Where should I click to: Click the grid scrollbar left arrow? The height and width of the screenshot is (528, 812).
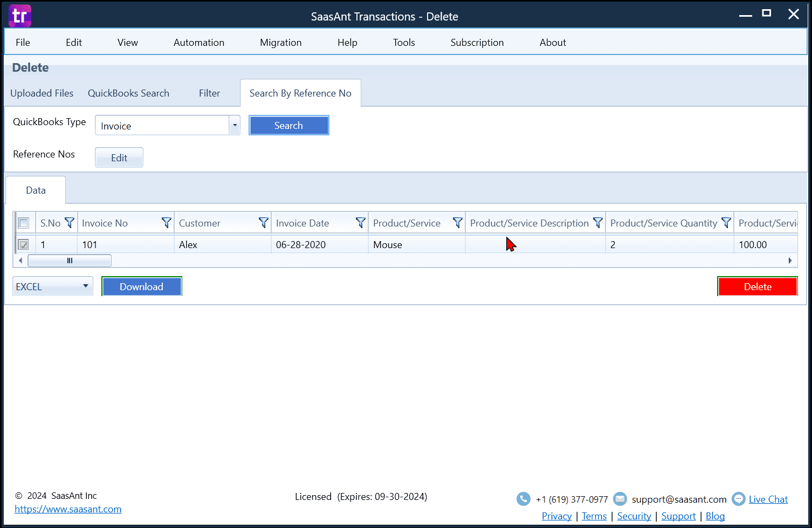[20, 260]
